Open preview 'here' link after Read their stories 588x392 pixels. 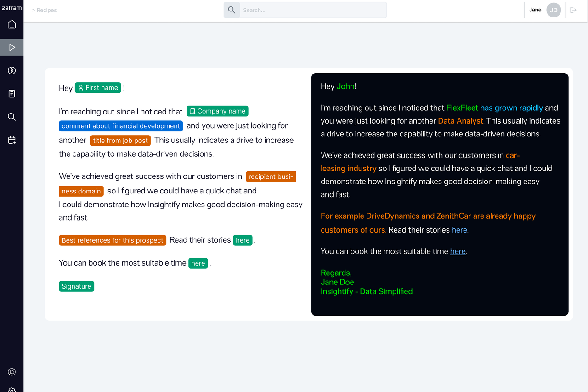coord(459,230)
